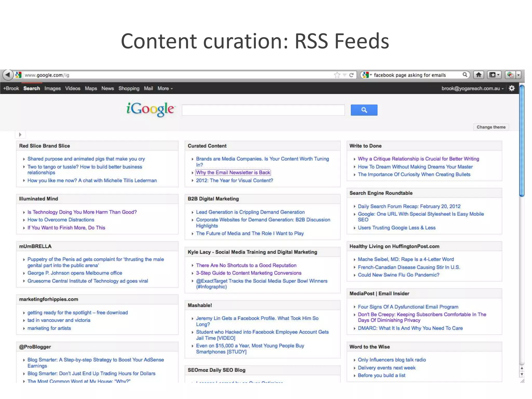This screenshot has height=399, width=532.
Task: Open Mail from the Google bar
Action: point(148,88)
